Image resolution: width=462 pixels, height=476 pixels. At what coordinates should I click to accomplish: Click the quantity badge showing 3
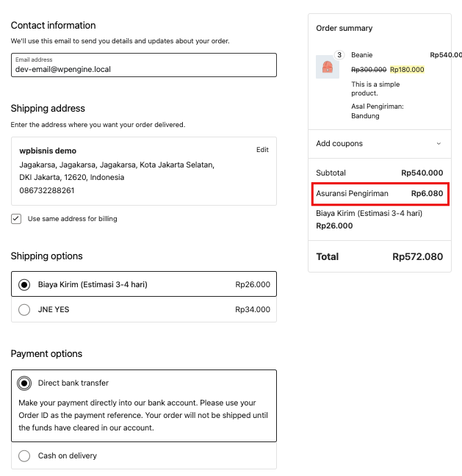coord(339,55)
